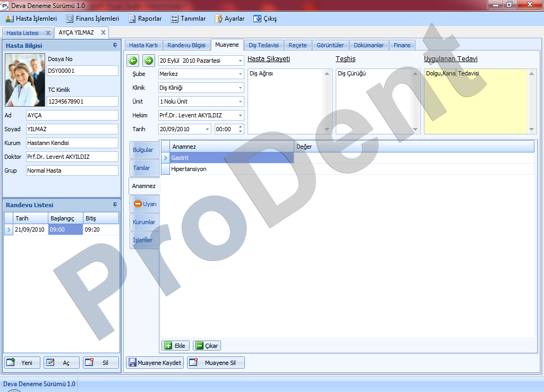Select the Bulgular side tab
Image resolution: width=544 pixels, height=392 pixels.
(x=143, y=150)
